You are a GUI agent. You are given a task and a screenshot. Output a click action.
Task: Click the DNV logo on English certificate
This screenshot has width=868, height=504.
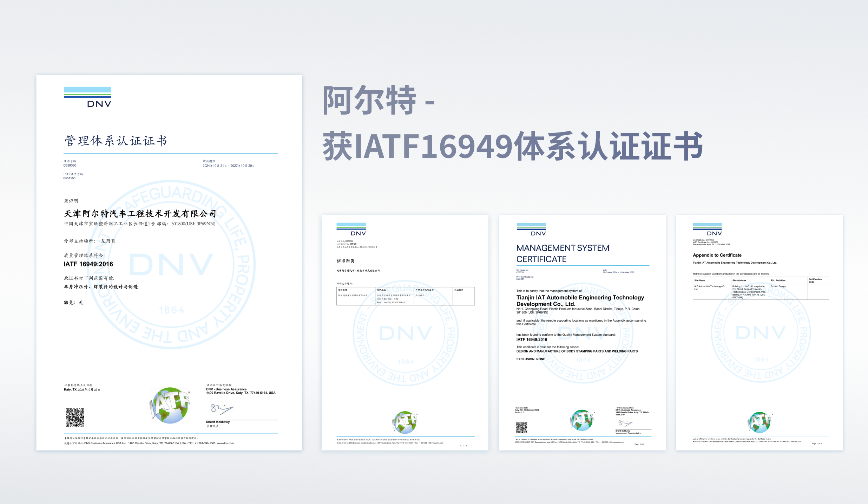(x=531, y=229)
